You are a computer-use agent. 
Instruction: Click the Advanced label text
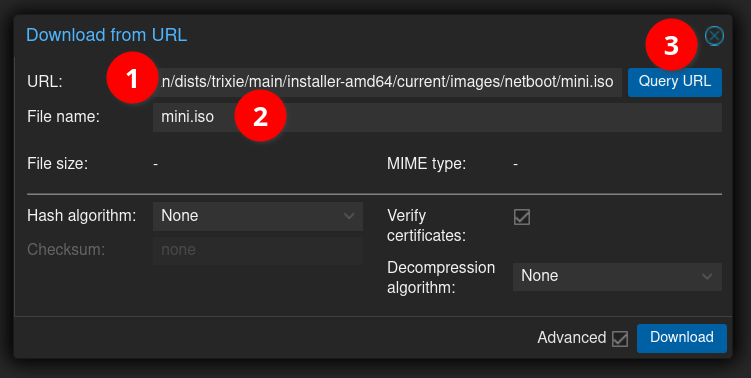point(571,337)
